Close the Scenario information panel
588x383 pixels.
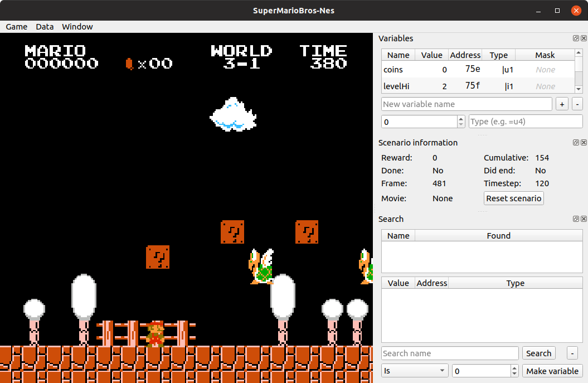tap(584, 143)
